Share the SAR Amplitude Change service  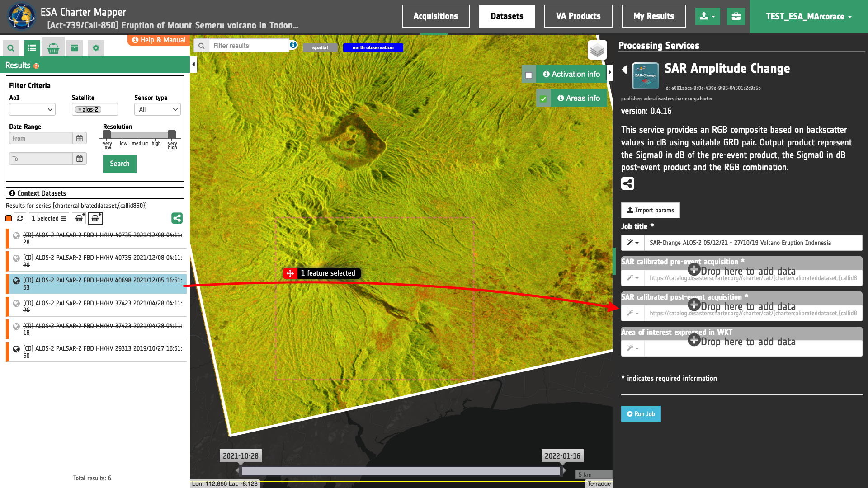point(627,183)
